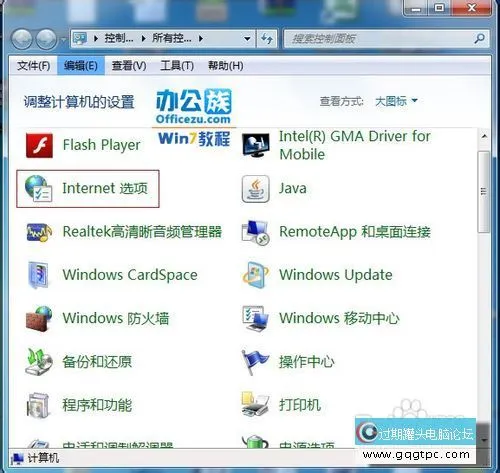Click the 所有控... breadcrumb segment

172,38
